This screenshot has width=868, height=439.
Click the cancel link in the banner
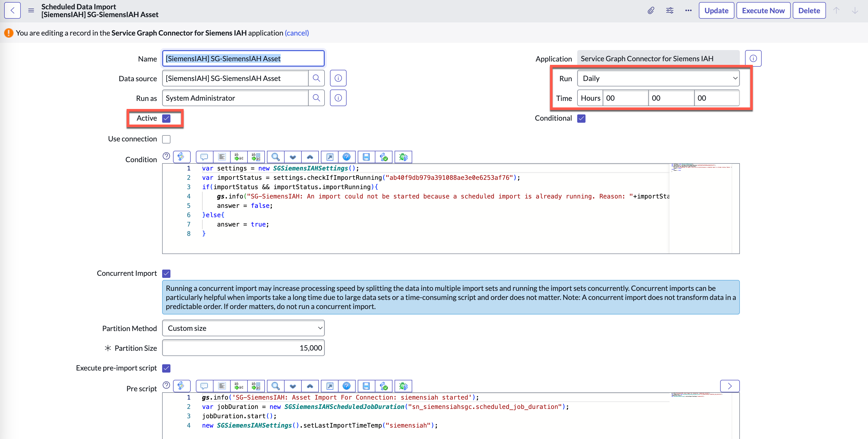tap(297, 33)
